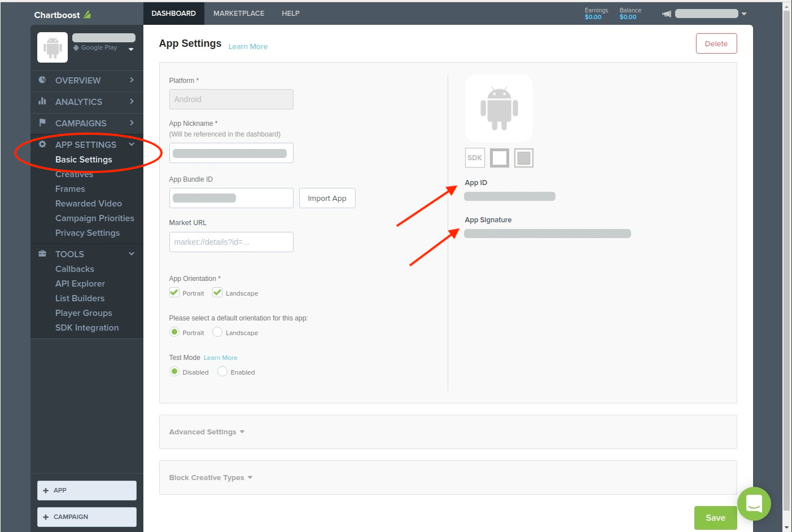Select the gray filled square frame swatch

(x=523, y=157)
